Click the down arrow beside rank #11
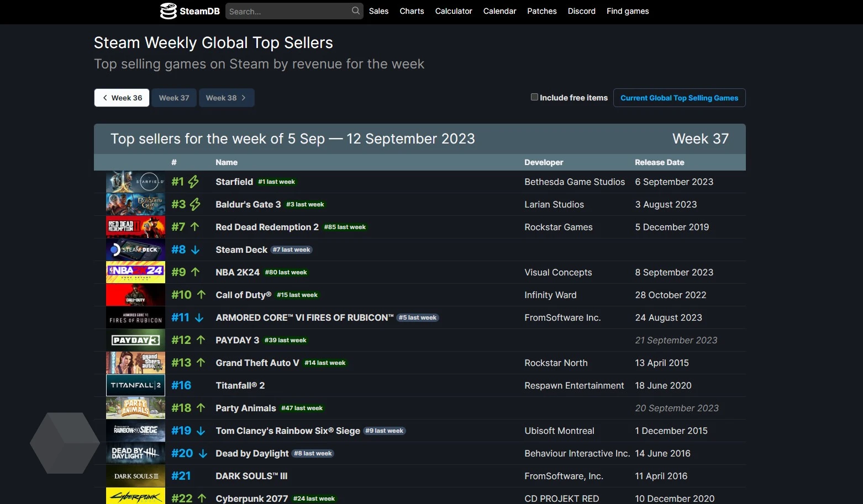Viewport: 863px width, 504px height. 199,317
